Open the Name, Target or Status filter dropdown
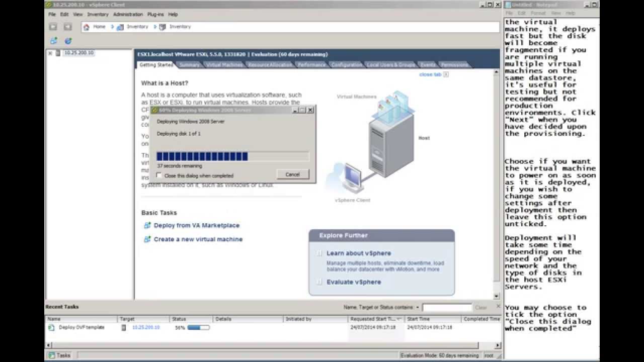644x362 pixels. tap(418, 307)
